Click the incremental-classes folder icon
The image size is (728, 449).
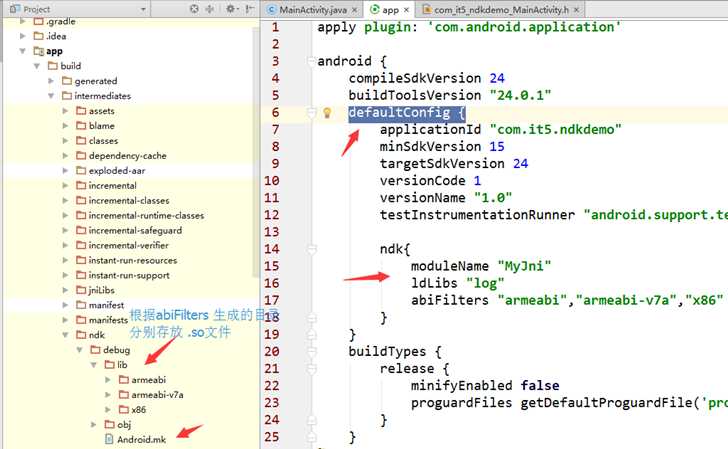coord(81,200)
